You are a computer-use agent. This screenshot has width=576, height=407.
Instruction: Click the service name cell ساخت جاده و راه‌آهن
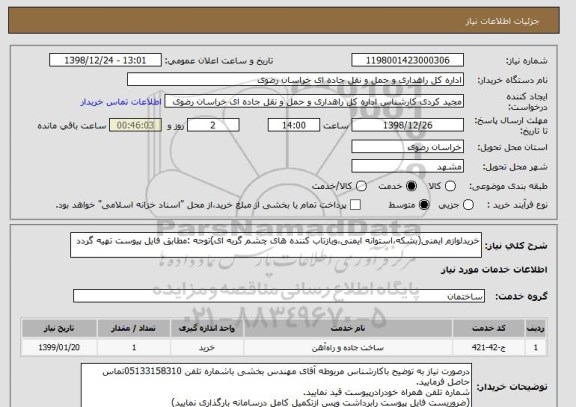pos(348,347)
